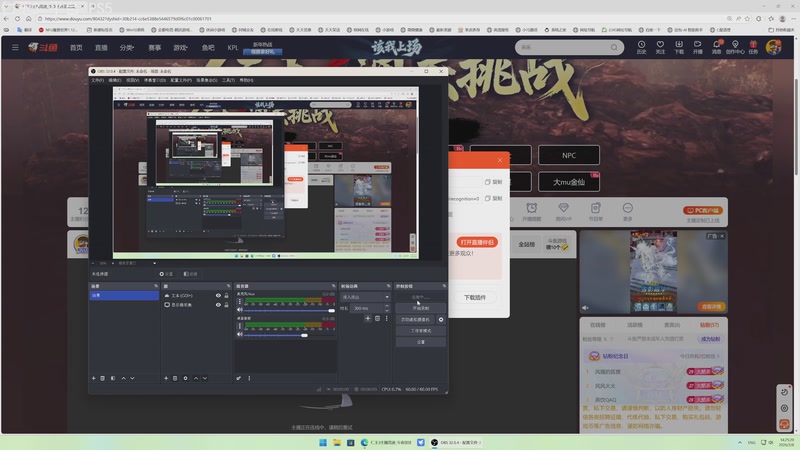Image resolution: width=800 pixels, height=450 pixels.
Task: Click the NPC button on banner
Action: (x=569, y=155)
